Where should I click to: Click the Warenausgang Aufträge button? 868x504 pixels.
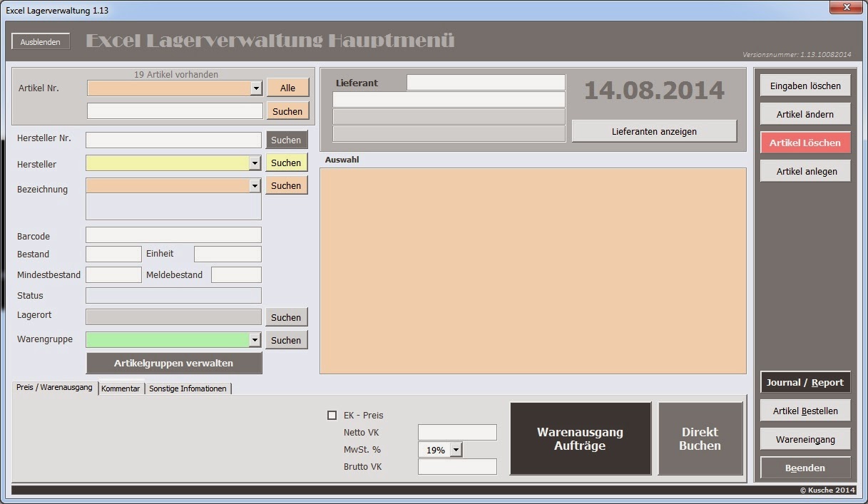point(581,438)
